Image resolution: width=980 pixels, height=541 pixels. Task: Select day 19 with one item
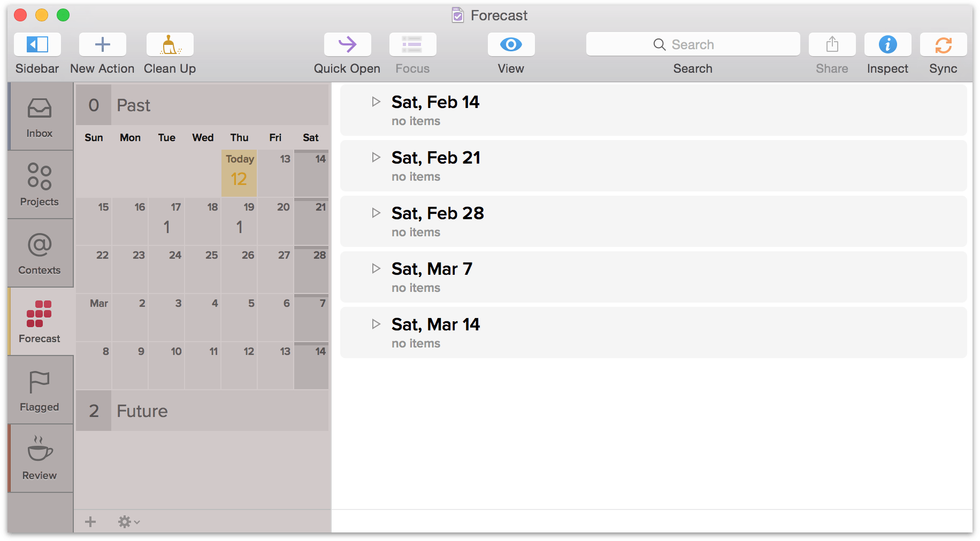point(239,221)
